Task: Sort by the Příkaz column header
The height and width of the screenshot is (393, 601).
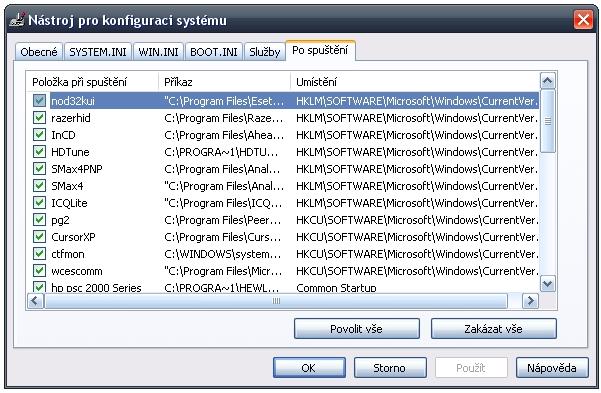Action: tap(224, 82)
